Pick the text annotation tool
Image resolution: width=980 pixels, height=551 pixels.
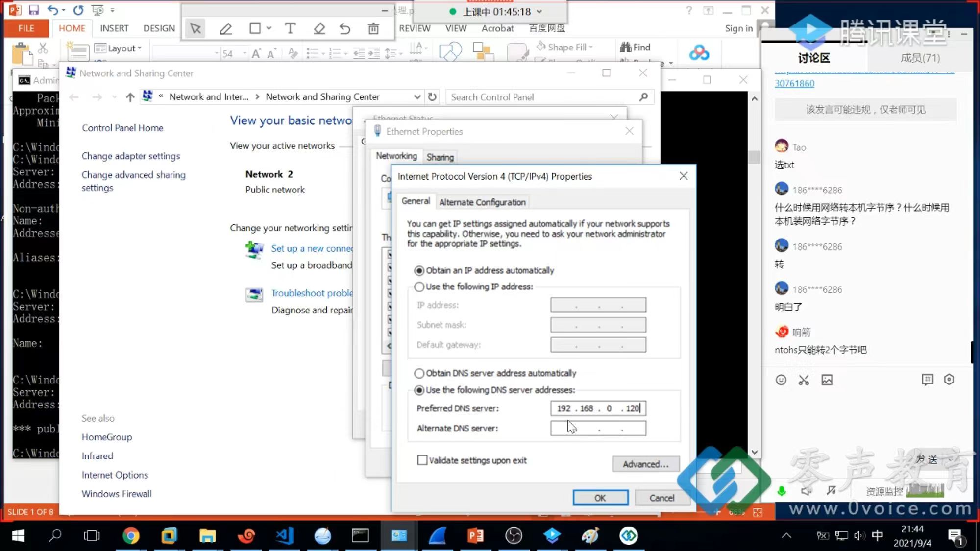coord(290,29)
